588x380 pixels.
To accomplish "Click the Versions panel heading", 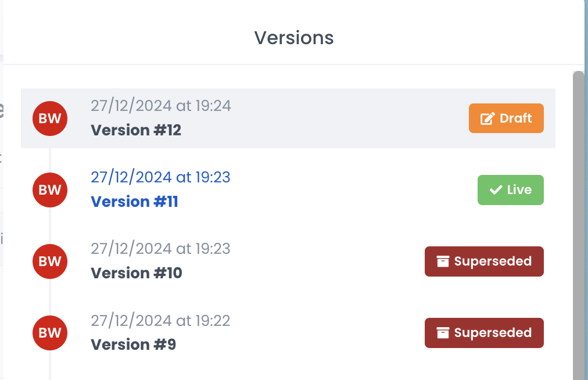I will 294,38.
